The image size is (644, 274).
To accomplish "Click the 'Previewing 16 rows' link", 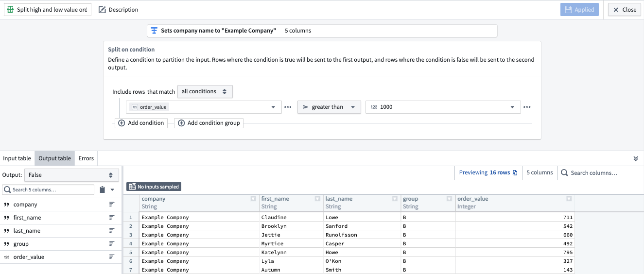I will tap(488, 172).
